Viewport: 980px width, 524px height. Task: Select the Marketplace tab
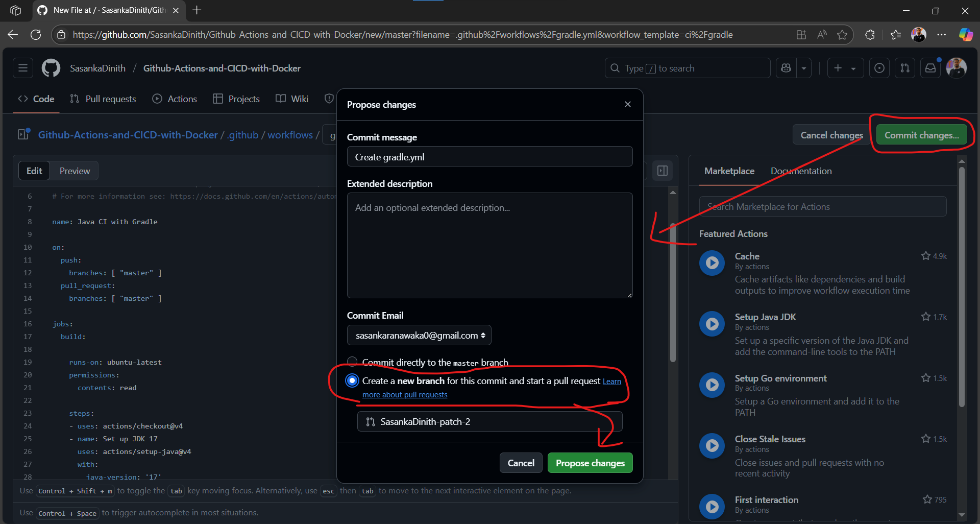tap(729, 171)
